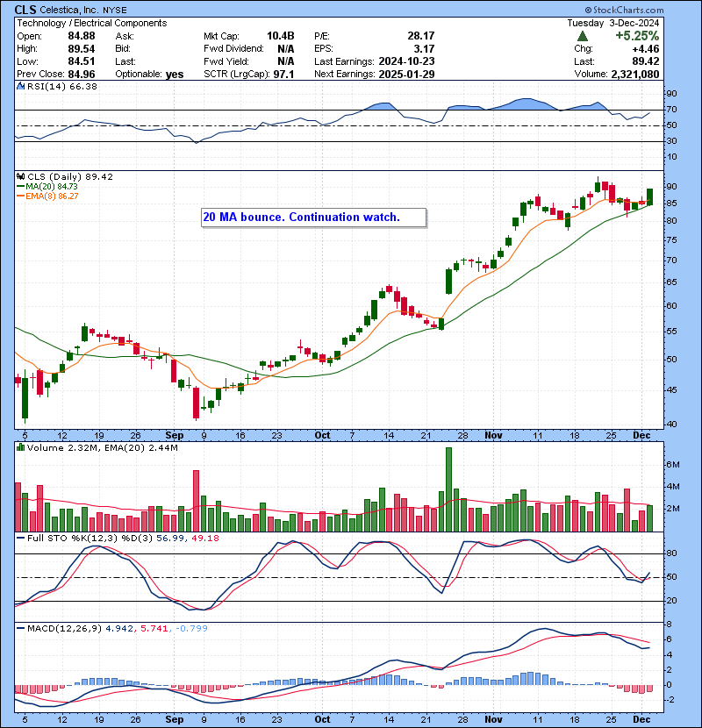Click the 'EMA(8) 86.27' legend label
Screen dimensions: 702x728
coord(52,196)
